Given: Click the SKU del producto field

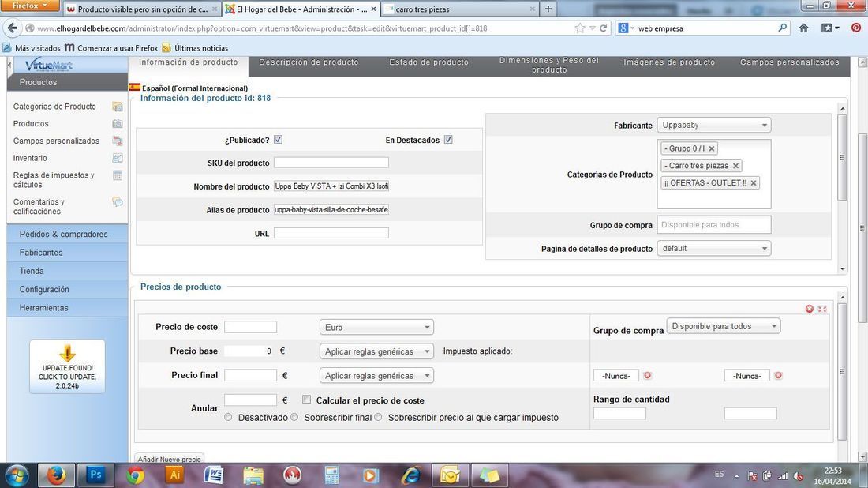Looking at the screenshot, I should click(x=331, y=163).
